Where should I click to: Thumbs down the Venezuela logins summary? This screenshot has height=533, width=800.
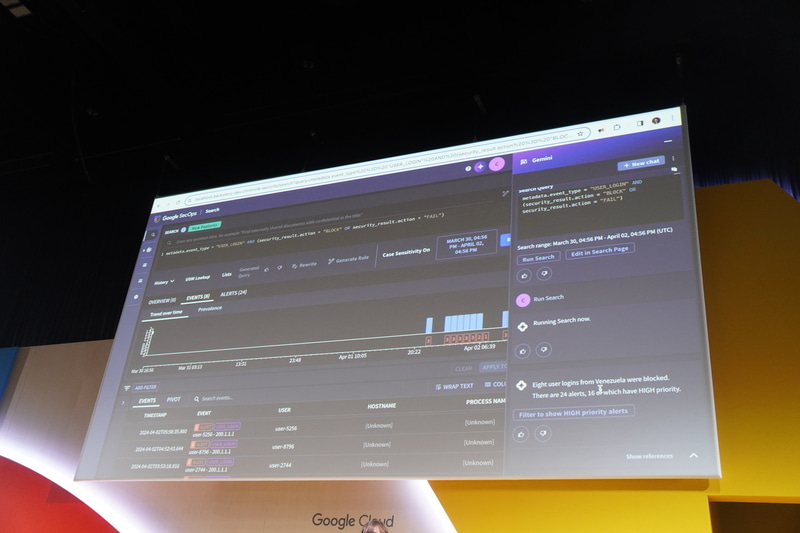click(543, 434)
